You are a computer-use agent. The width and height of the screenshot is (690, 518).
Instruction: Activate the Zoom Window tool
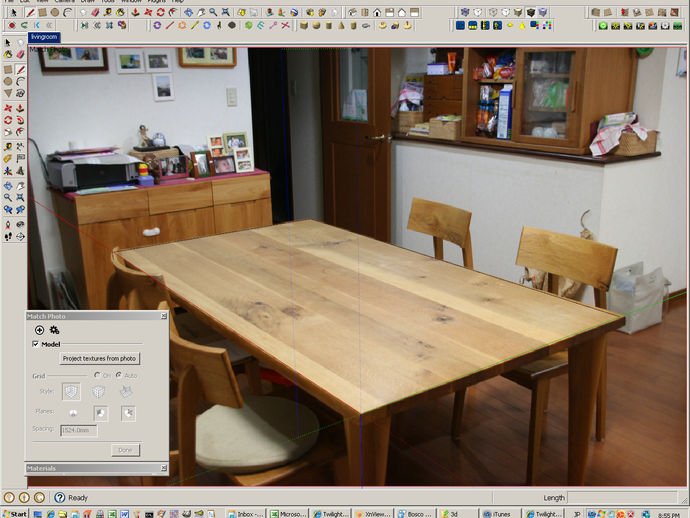click(x=20, y=198)
